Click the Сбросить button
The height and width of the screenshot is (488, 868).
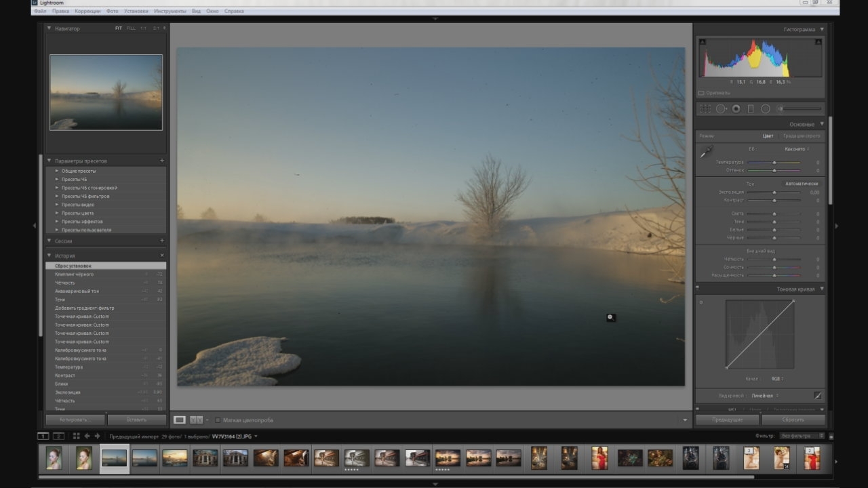[793, 420]
